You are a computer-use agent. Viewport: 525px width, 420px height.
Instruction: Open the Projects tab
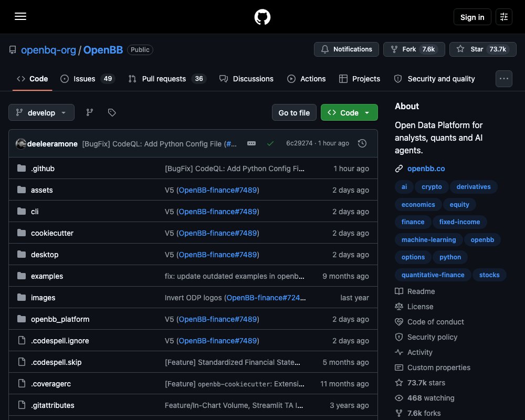(x=360, y=79)
